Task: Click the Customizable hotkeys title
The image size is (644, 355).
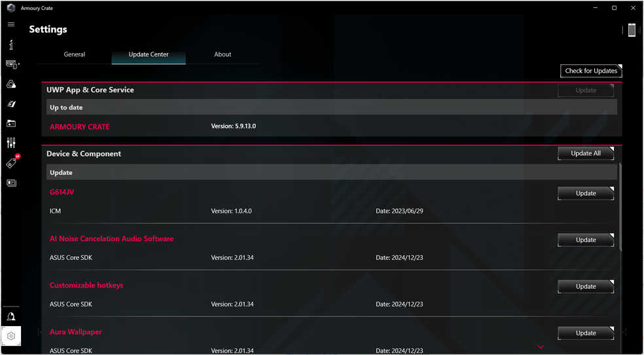Action: click(86, 285)
